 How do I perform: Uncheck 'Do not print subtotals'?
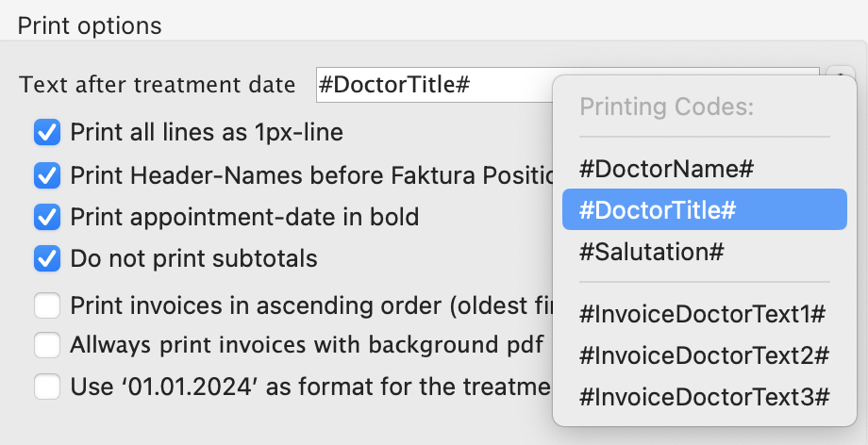coord(46,258)
